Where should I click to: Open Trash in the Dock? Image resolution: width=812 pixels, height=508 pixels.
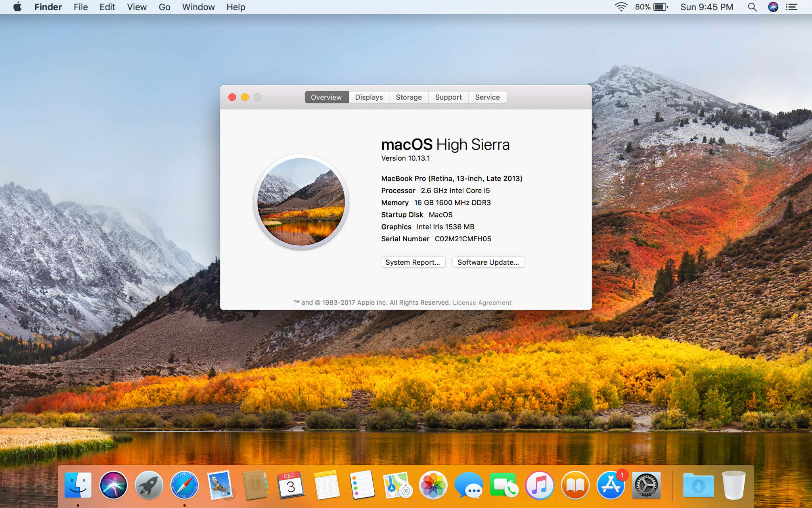[734, 485]
